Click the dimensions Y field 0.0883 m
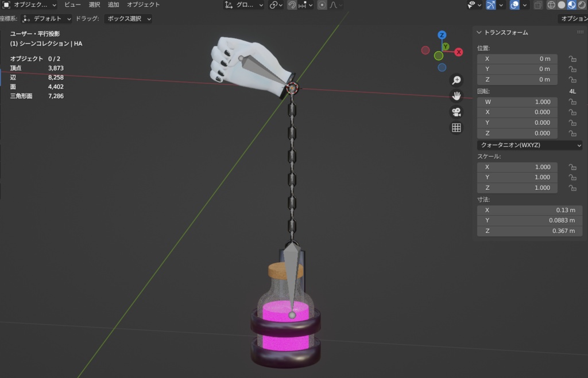This screenshot has height=378, width=588. coord(529,220)
